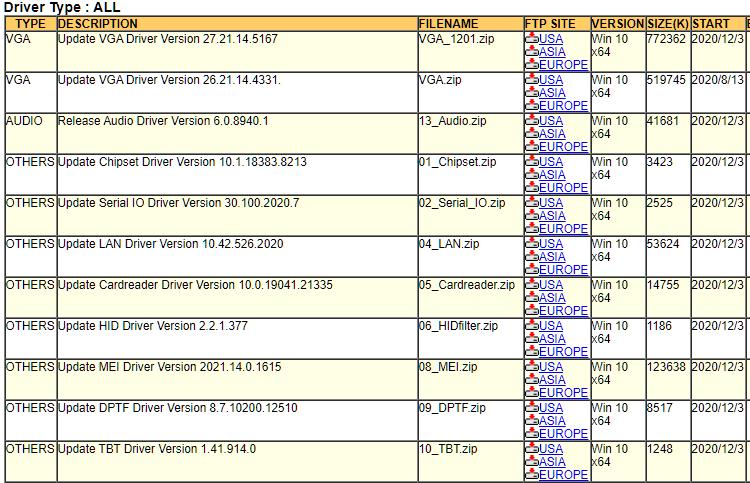Open the EUROPE link for 04_LAN.zip
The image size is (750, 483).
563,270
